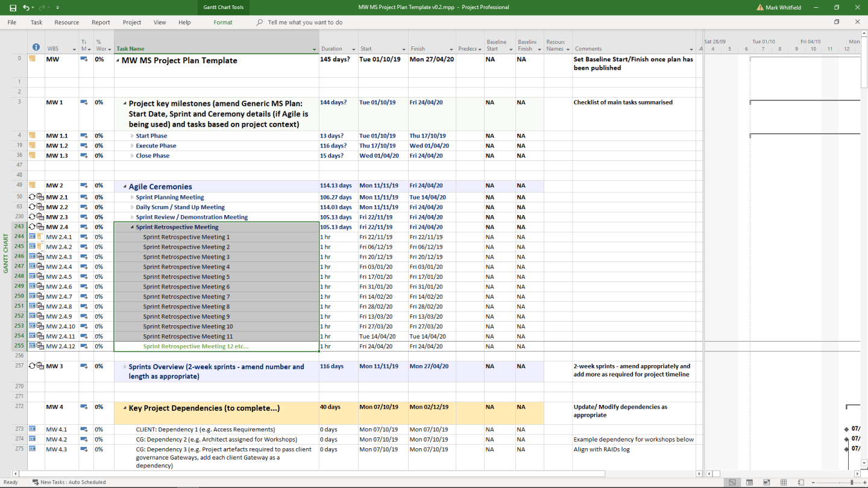Screen dimensions: 868x488
Task: Open Resource Sheet view from the status bar
Action: [x=783, y=482]
